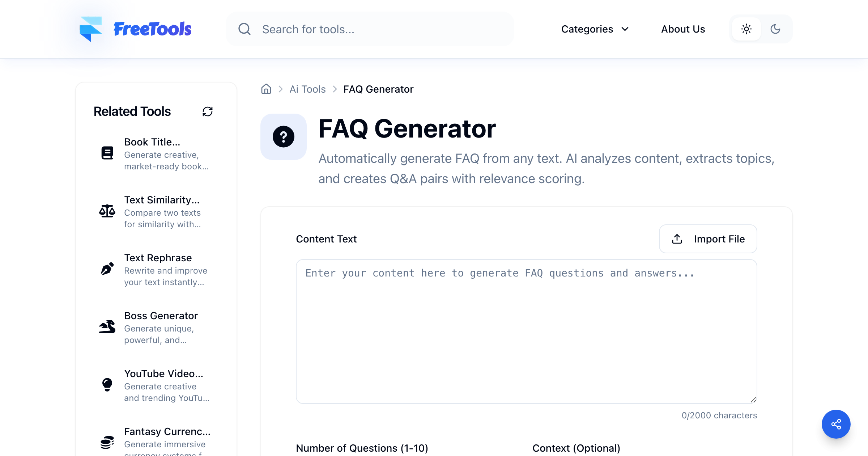Open the About Us page

tap(683, 29)
